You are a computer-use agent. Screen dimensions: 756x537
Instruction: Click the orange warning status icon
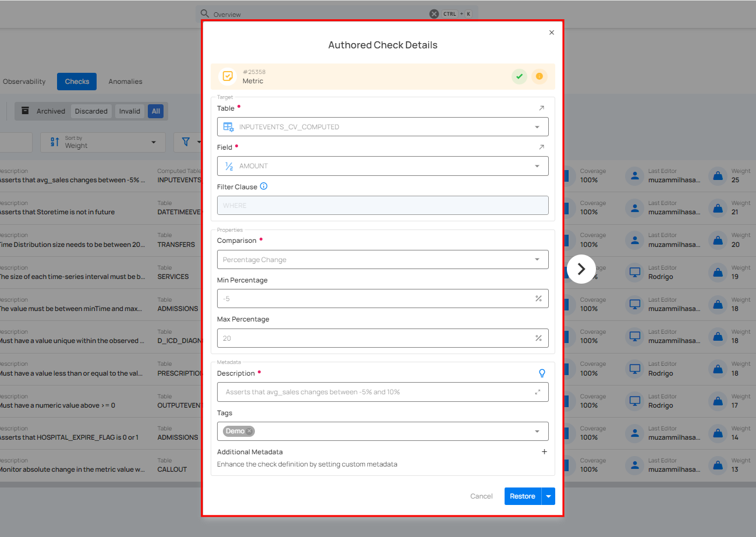point(539,76)
